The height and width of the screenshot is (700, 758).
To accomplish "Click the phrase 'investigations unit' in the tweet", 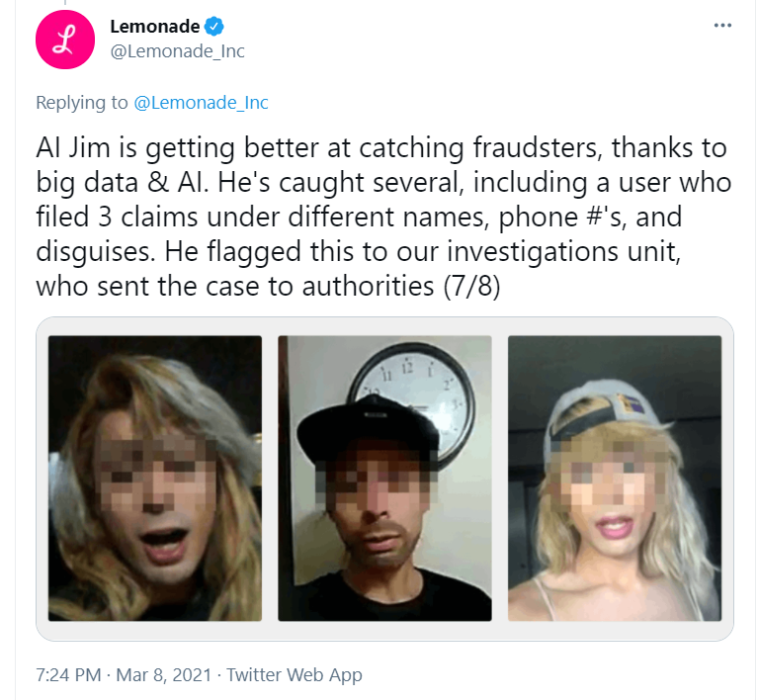I will 563,251.
